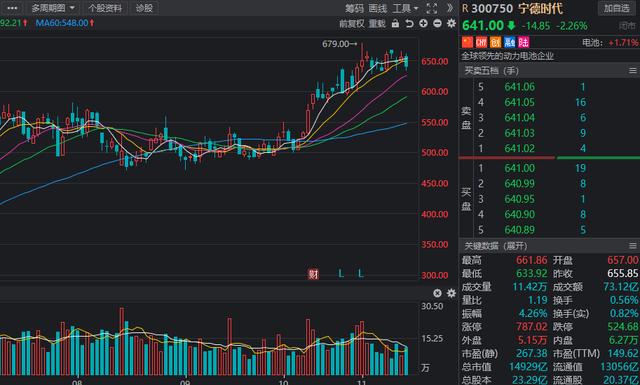Click the China flag market icon
Image resolution: width=640 pixels, height=385 pixels.
[467, 42]
